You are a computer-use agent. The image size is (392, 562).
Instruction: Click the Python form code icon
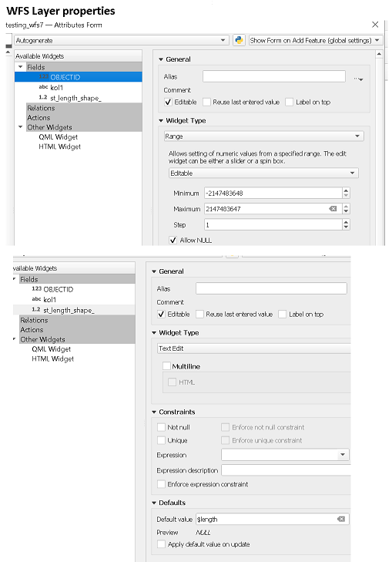[239, 40]
